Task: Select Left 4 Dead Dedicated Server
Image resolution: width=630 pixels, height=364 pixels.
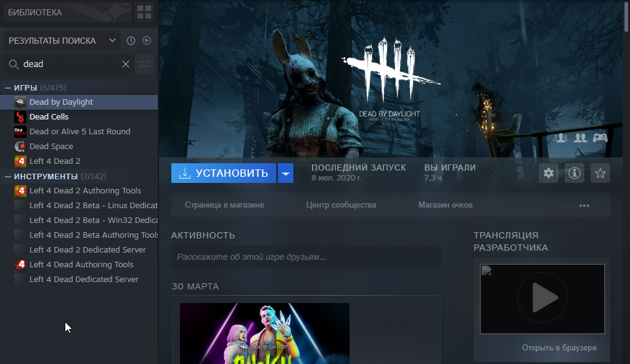Action: (x=79, y=280)
